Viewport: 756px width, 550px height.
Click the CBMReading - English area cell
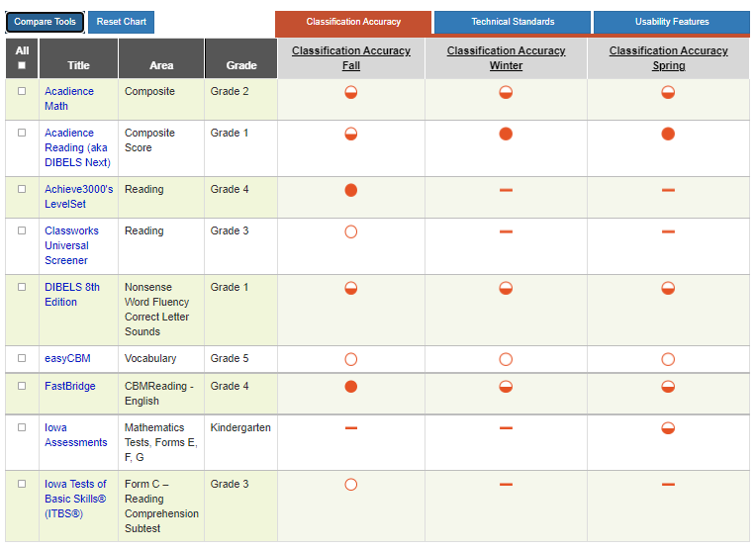coord(159,394)
